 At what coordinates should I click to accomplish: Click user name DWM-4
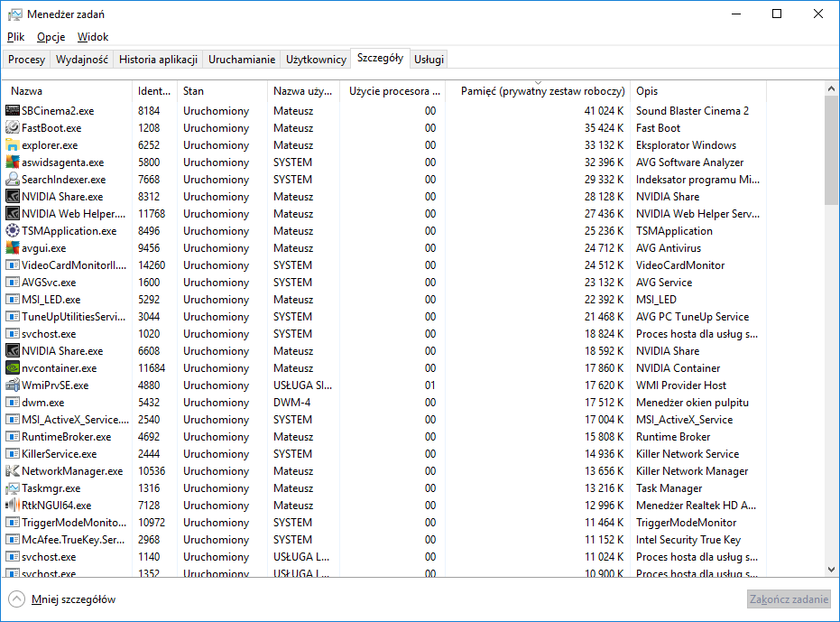pos(292,402)
